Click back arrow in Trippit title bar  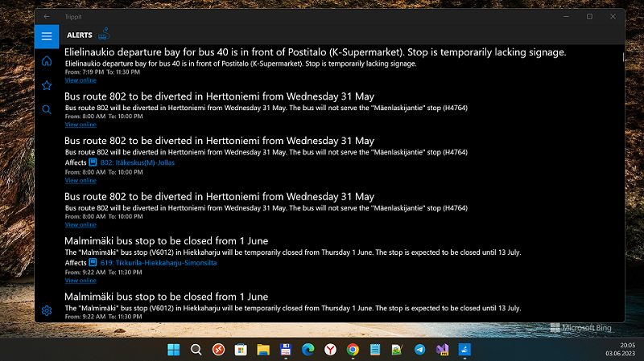coord(47,16)
